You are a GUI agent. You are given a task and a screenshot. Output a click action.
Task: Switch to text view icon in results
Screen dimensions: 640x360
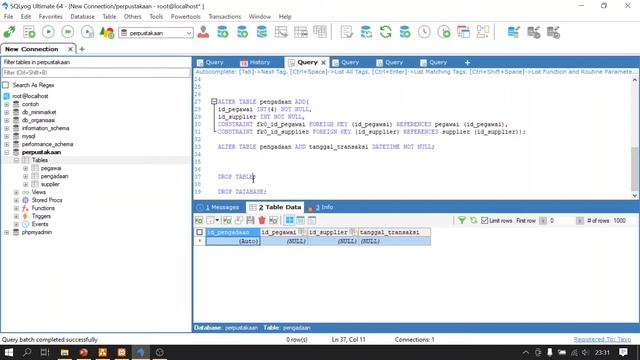click(312, 220)
